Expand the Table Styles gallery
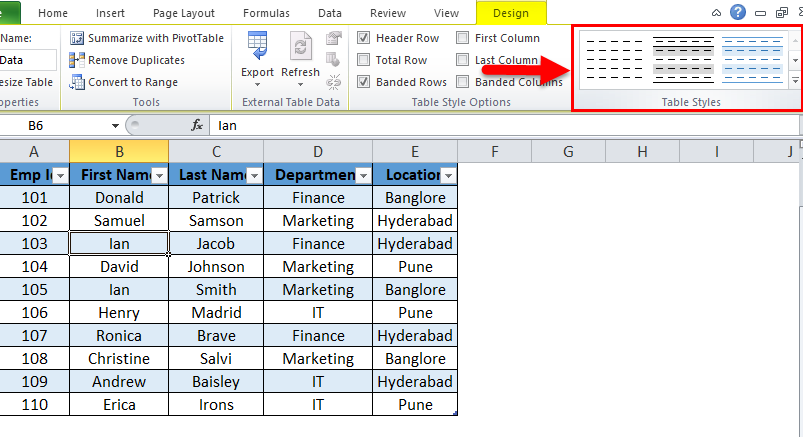 click(795, 81)
